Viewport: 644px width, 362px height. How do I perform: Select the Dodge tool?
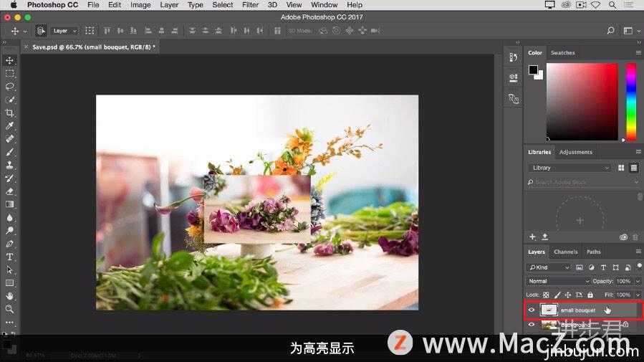[9, 231]
